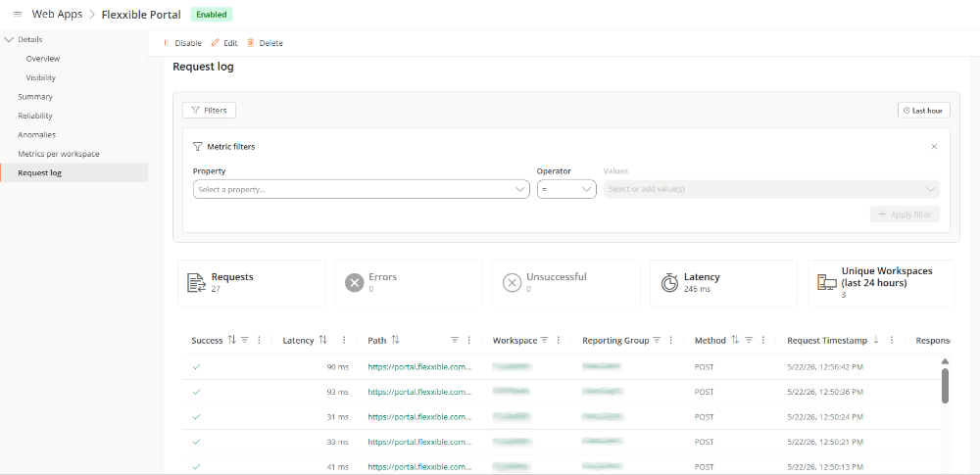Image resolution: width=980 pixels, height=475 pixels.
Task: Open the Overview page
Action: tap(43, 59)
